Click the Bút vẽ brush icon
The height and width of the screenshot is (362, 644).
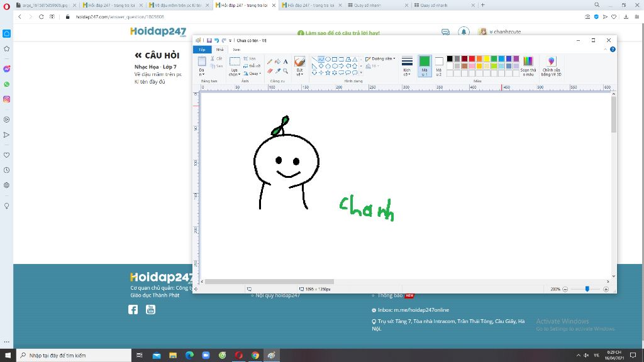tap(300, 62)
